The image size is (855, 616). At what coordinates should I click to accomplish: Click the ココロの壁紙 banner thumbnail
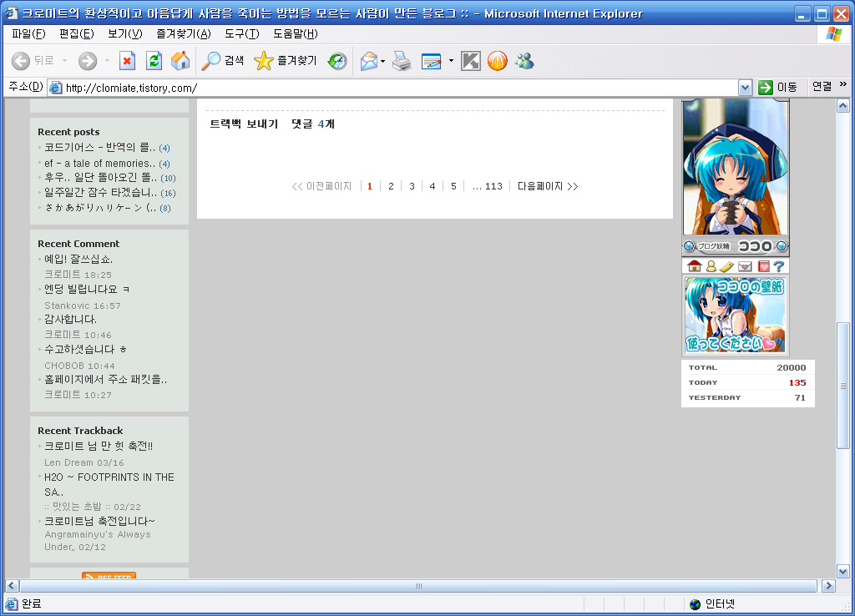[x=735, y=315]
